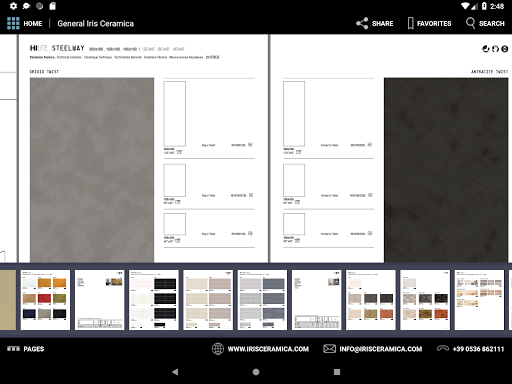Open INFO@IRISCERAMICA.COM email link
This screenshot has width=512, height=384.
381,349
